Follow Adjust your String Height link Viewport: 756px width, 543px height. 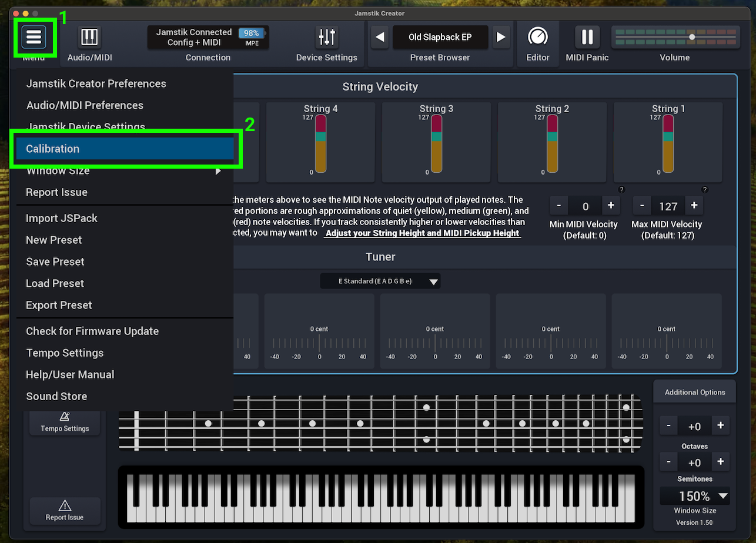click(422, 233)
